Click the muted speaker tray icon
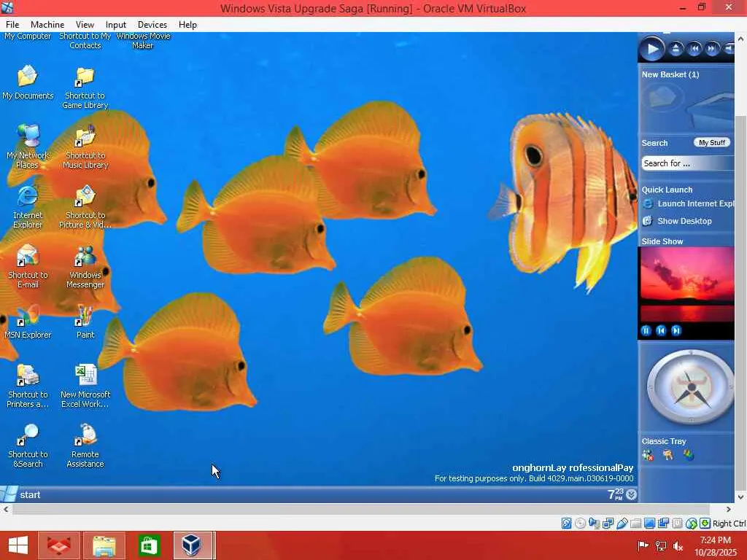Screen dimensions: 747x560 [x=678, y=545]
